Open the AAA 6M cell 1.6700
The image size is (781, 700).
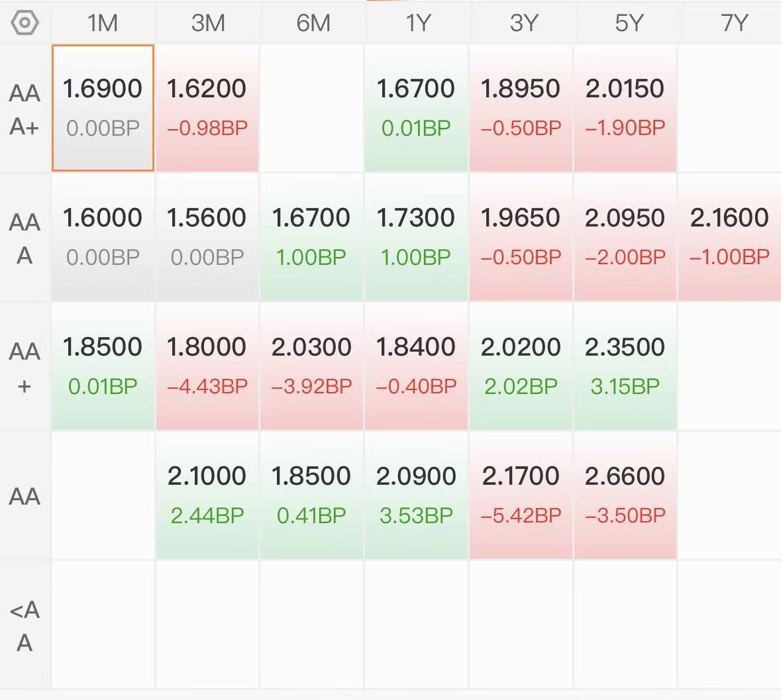click(x=311, y=237)
